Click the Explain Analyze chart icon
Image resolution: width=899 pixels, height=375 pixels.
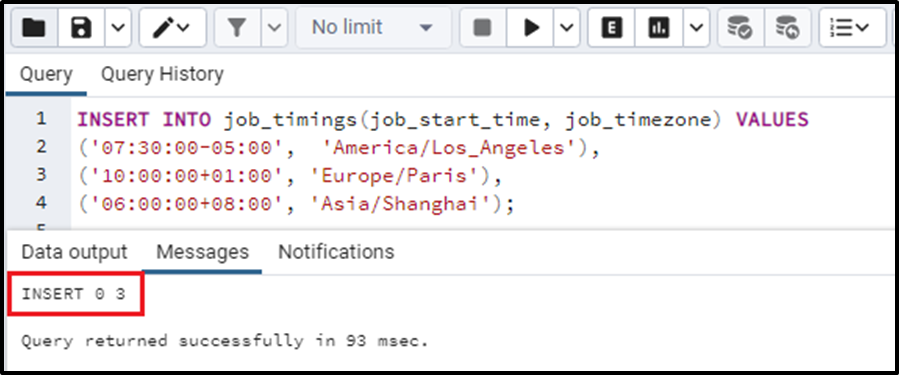(x=659, y=27)
